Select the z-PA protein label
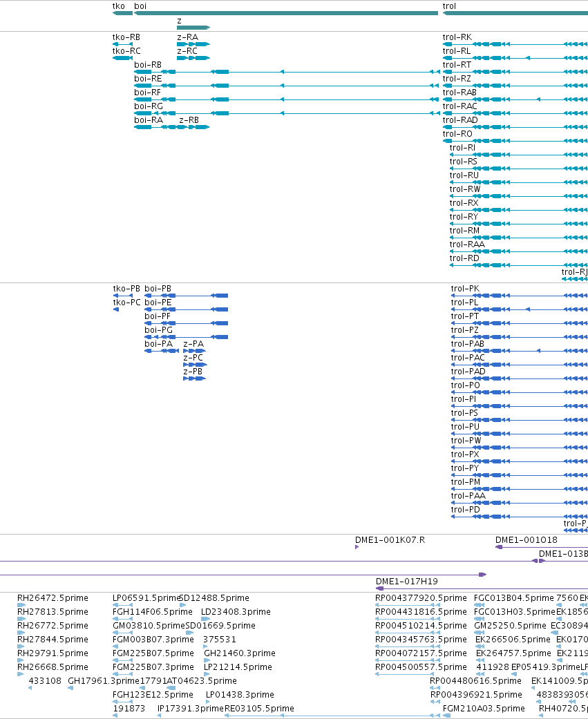This screenshot has width=588, height=719. [193, 343]
